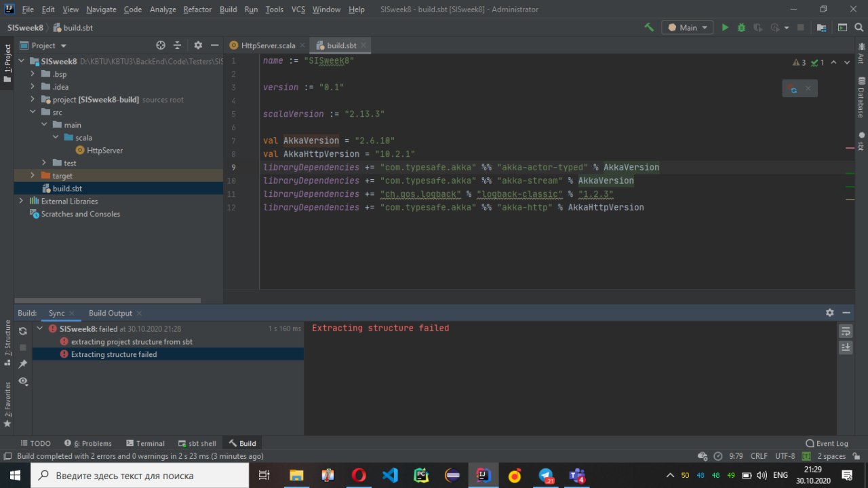Open view filter eye icon in Build panel
This screenshot has width=868, height=488.
click(22, 381)
